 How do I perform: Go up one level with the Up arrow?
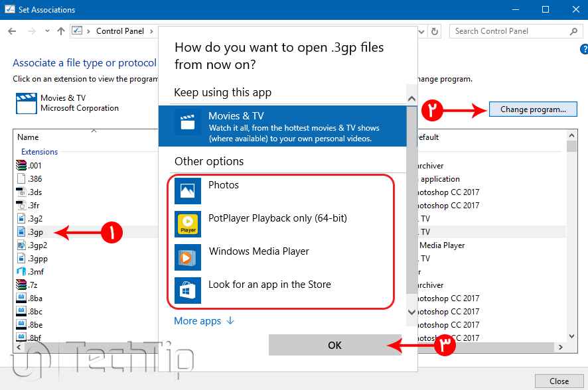tap(61, 31)
